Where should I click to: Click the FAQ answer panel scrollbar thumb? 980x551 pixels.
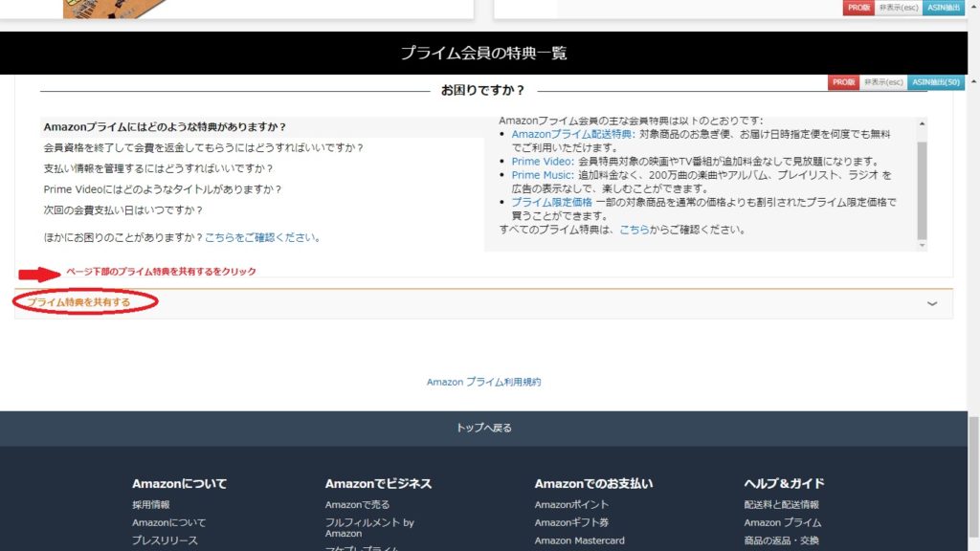(922, 190)
